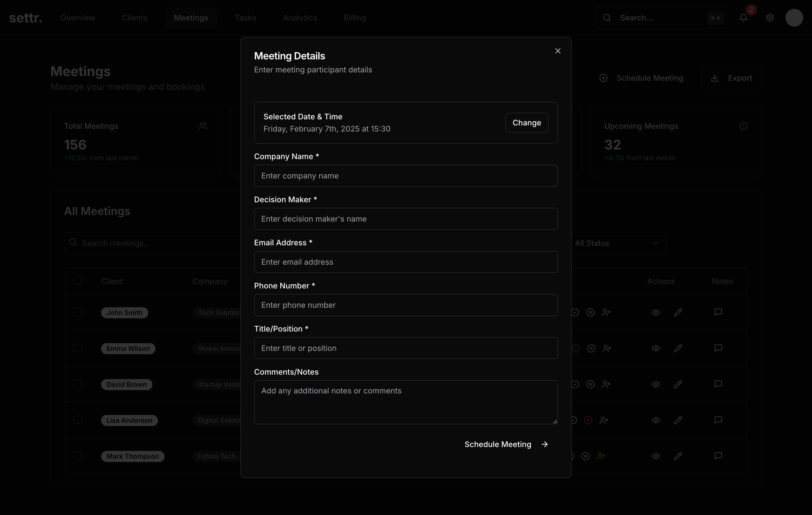Go to the Overview tab
Viewport: 812px width, 515px height.
78,18
